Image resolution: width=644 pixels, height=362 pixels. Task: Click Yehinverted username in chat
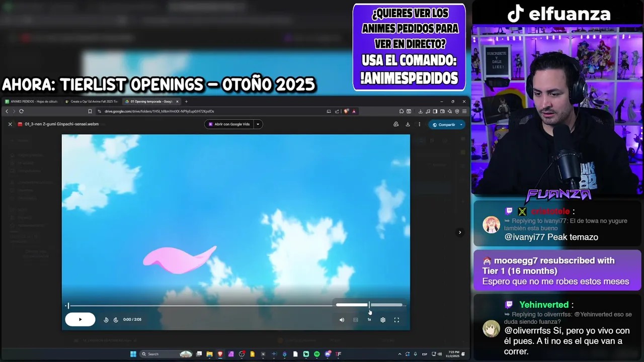tap(544, 305)
